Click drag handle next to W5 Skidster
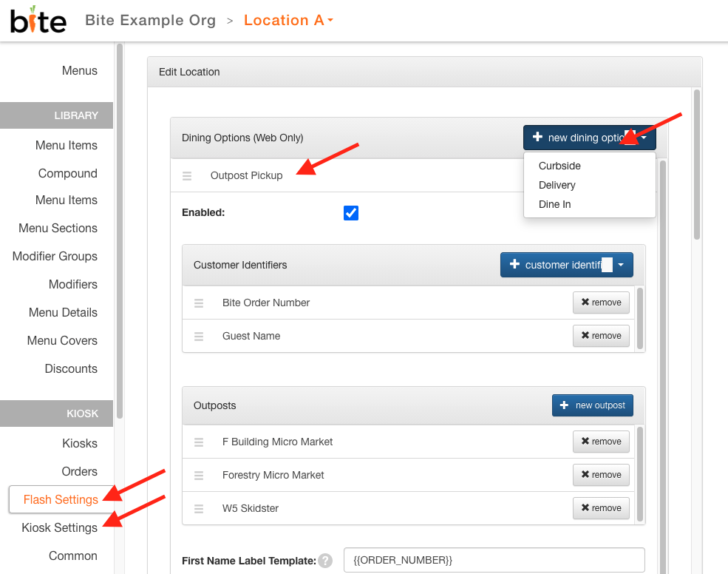 199,509
